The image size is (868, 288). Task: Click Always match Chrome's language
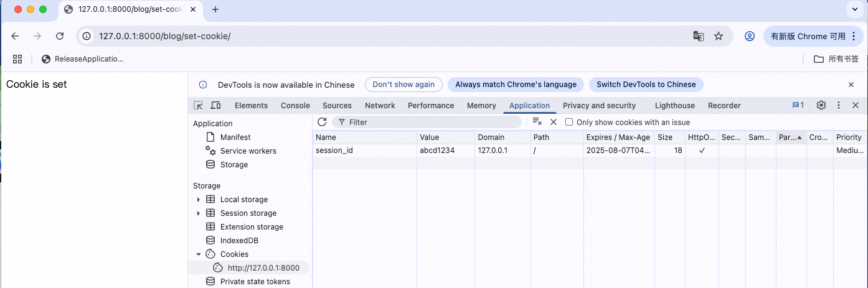pos(516,85)
